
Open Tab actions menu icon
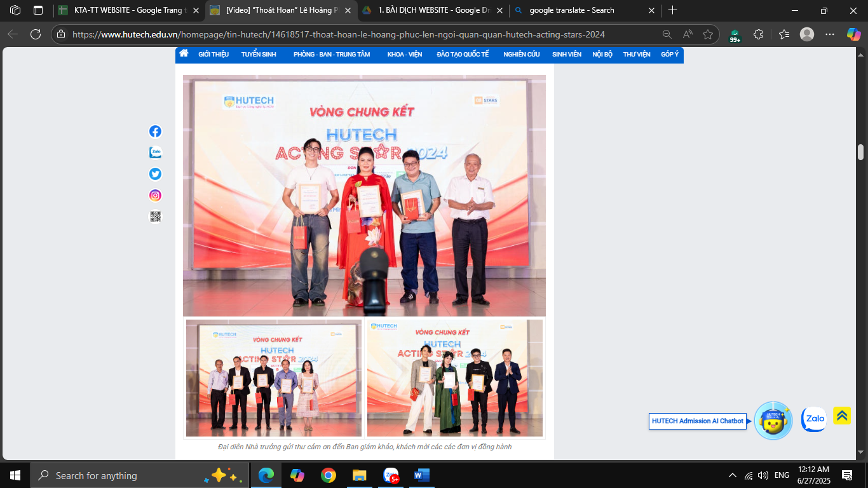[x=38, y=10]
